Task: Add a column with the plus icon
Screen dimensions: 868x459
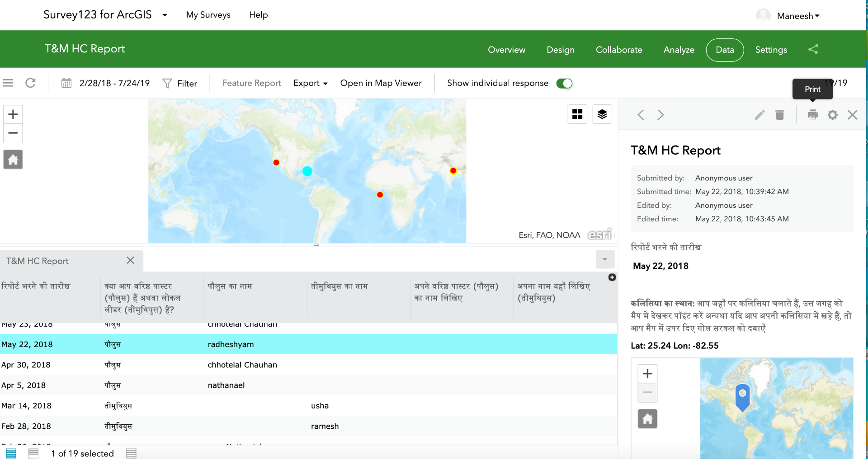Action: tap(612, 277)
